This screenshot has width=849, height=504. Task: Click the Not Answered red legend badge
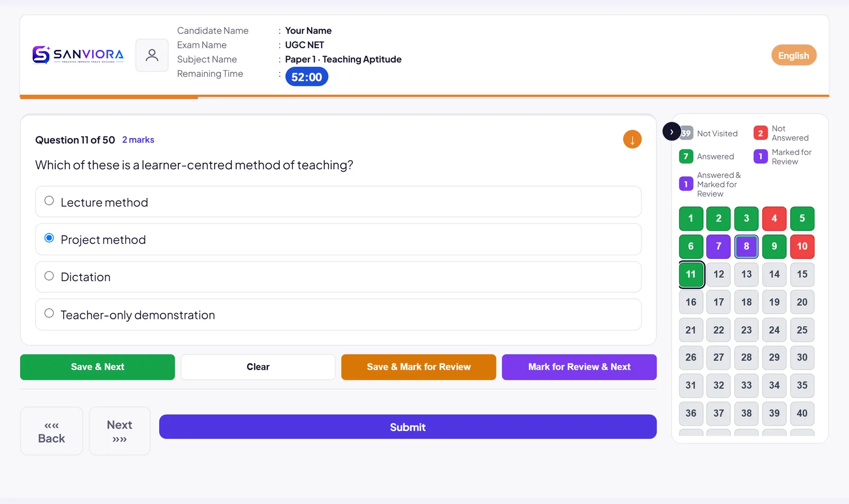pyautogui.click(x=760, y=133)
